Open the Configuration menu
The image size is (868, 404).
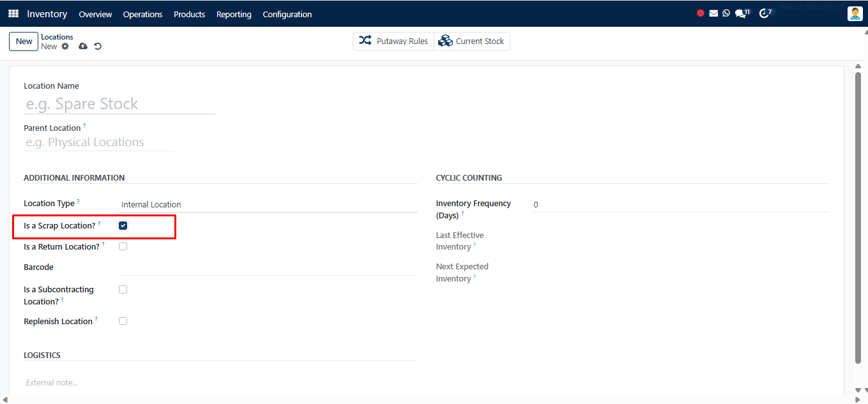tap(287, 14)
